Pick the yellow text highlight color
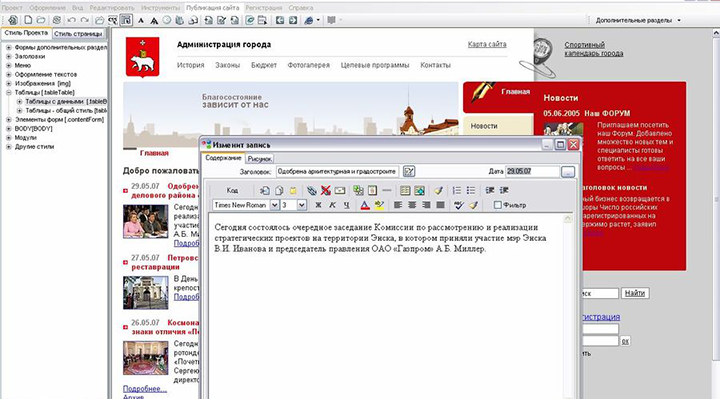Image resolution: width=720 pixels, height=399 pixels. 379,205
